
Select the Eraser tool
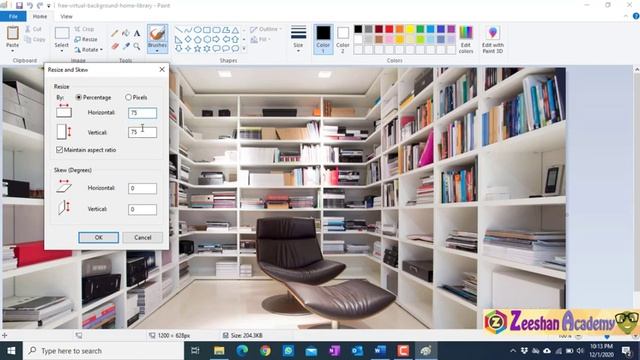(115, 47)
